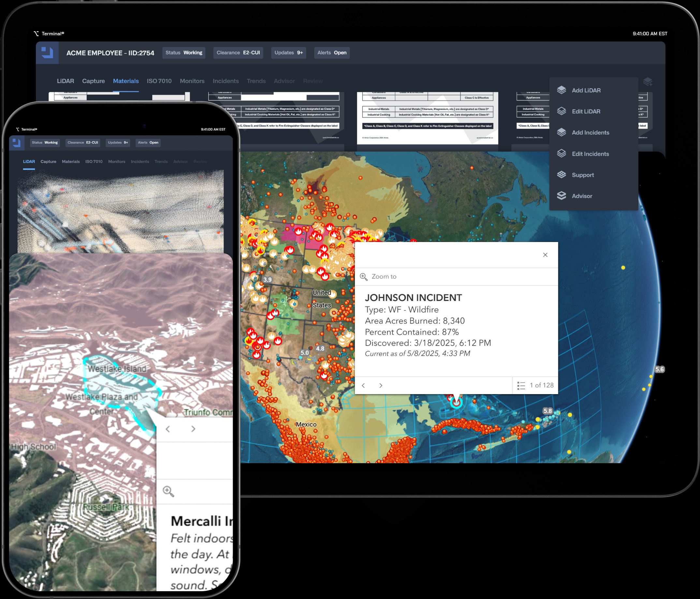Click the Add LiDAR layers icon
700x599 pixels.
[561, 90]
